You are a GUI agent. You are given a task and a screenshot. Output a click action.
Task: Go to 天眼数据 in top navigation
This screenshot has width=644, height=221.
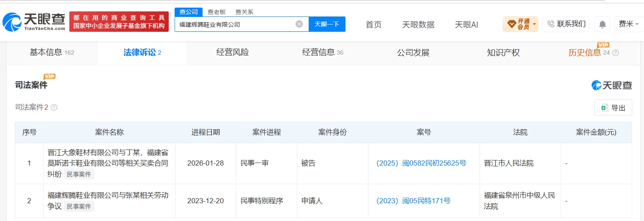pos(418,25)
